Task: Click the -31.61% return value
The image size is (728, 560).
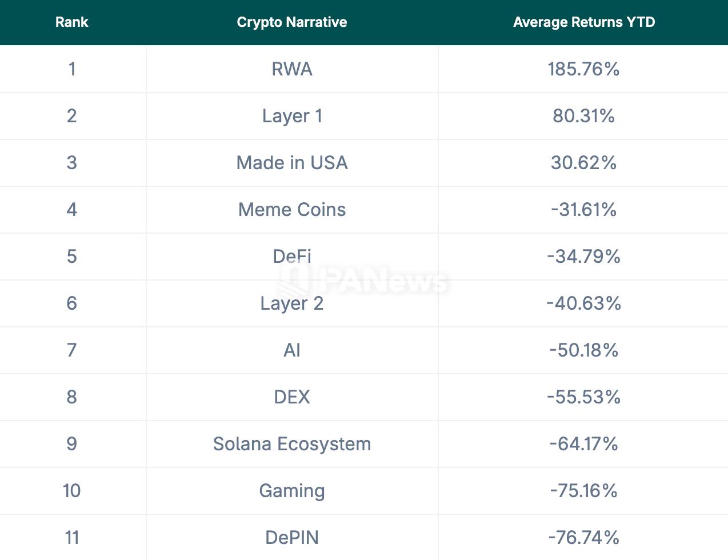Action: [x=583, y=210]
